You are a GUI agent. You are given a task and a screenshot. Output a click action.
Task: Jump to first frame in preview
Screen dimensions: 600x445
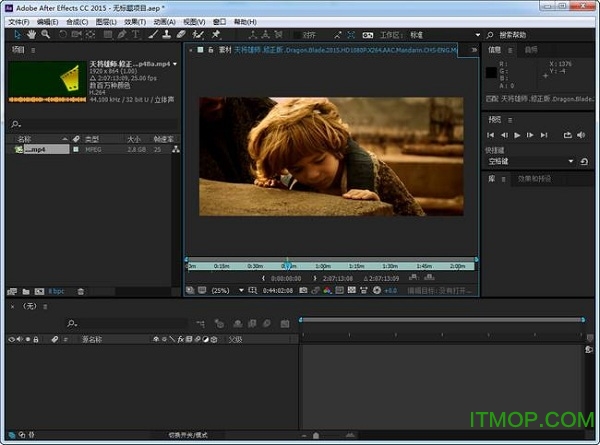click(x=491, y=135)
